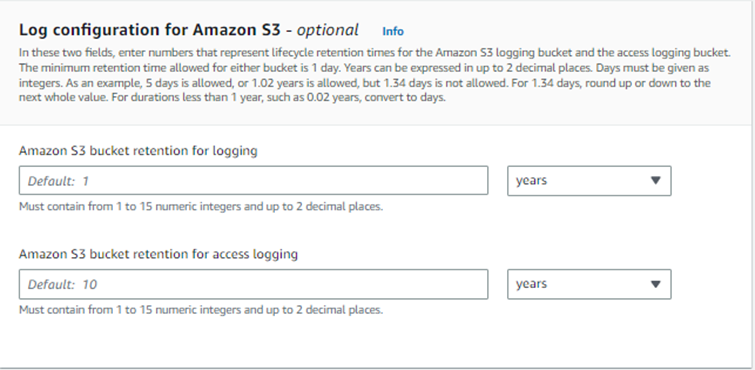Click the 'Default: 1' placeholder text
The width and height of the screenshot is (755, 370).
click(58, 181)
